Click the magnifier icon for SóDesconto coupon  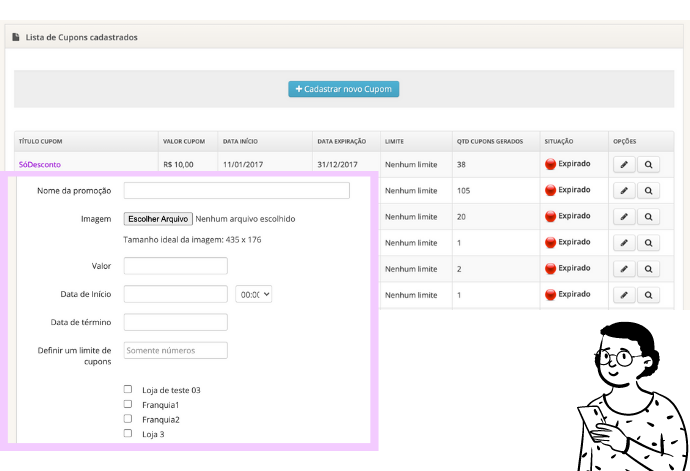tap(649, 164)
